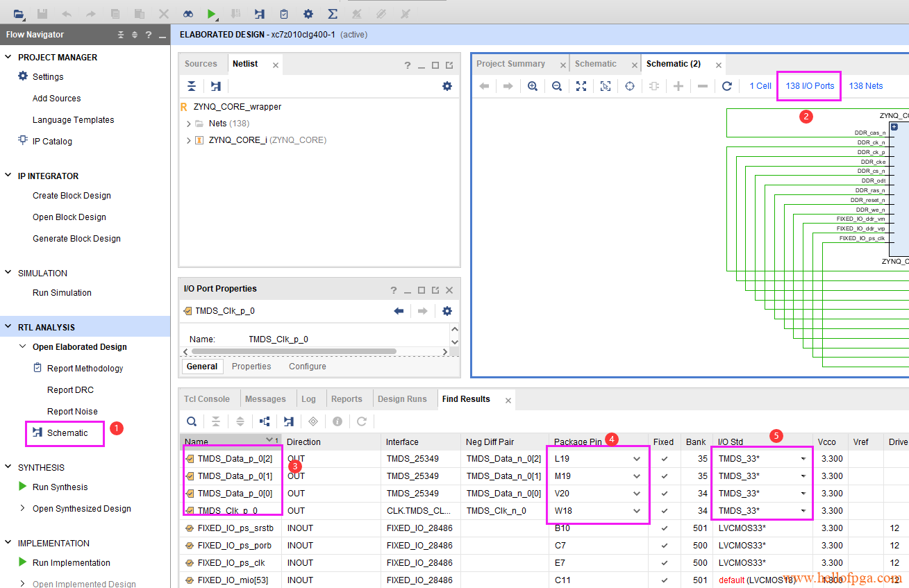This screenshot has width=909, height=588.
Task: Click the Zoom In magnifier in schematic toolbar
Action: (x=533, y=86)
